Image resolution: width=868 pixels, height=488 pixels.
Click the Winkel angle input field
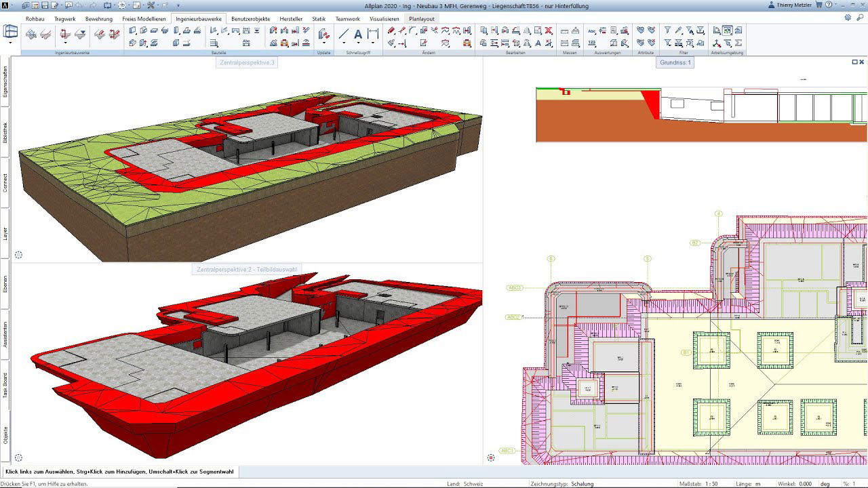[804, 484]
